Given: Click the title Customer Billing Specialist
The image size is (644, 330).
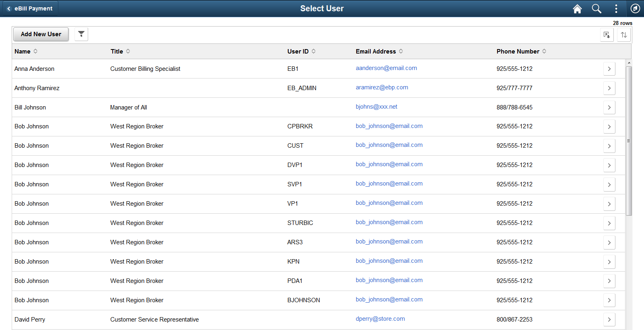Looking at the screenshot, I should click(x=145, y=69).
